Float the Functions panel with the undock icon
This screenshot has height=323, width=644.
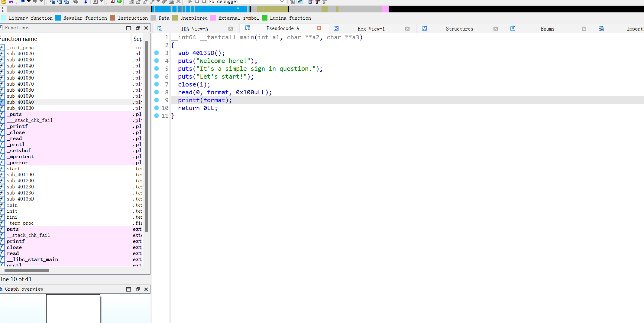tap(138, 28)
